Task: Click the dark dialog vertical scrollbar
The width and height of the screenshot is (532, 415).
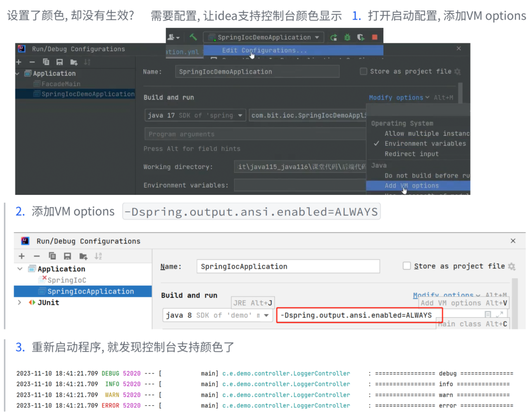Action: coord(460,93)
